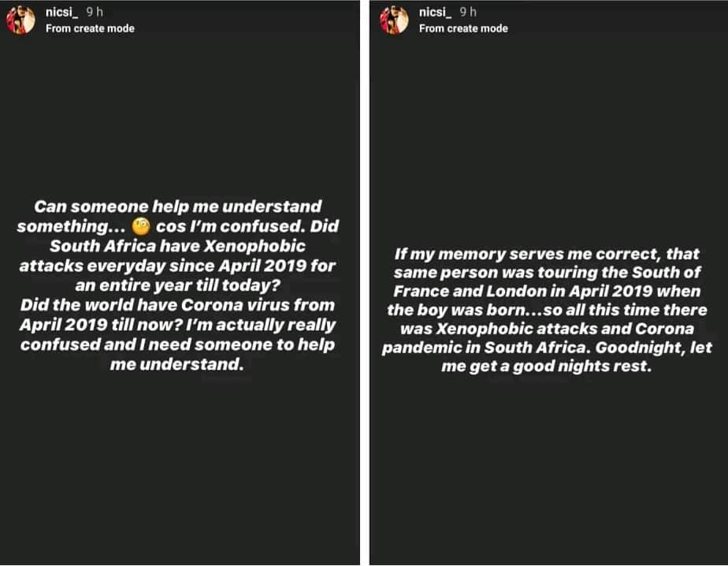Tap the "Can someone help me understand" line
728x566 pixels.
178,207
